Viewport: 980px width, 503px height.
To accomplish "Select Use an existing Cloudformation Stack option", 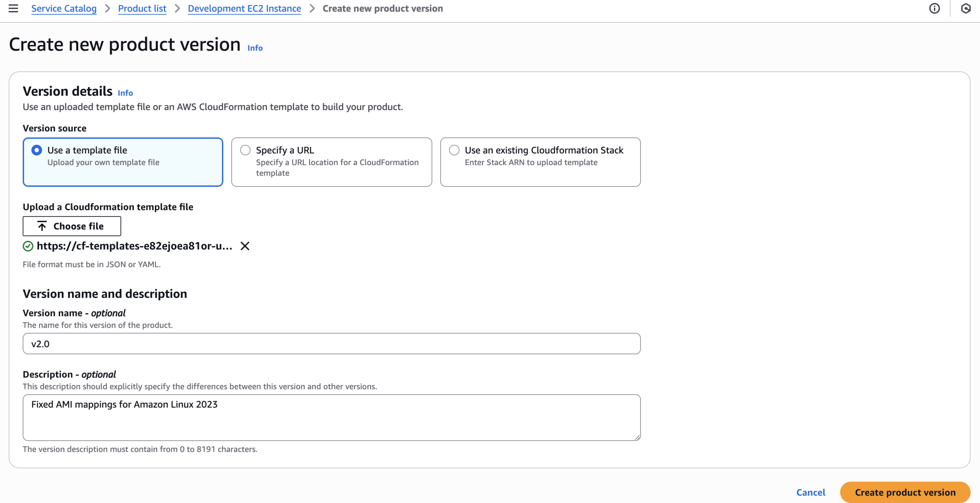I will (454, 150).
